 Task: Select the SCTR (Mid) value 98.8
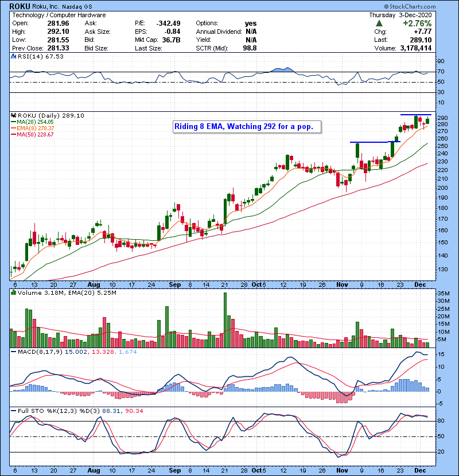(x=250, y=48)
